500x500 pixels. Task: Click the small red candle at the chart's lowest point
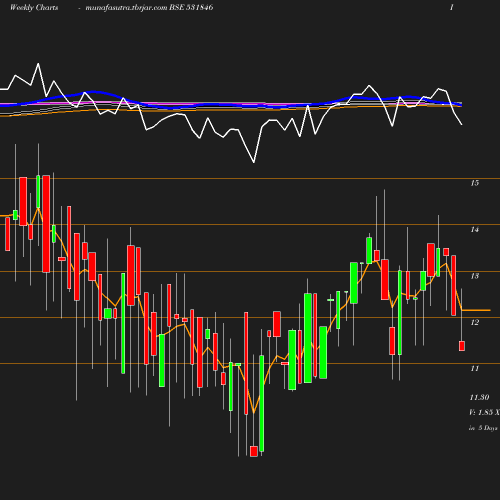point(254,451)
